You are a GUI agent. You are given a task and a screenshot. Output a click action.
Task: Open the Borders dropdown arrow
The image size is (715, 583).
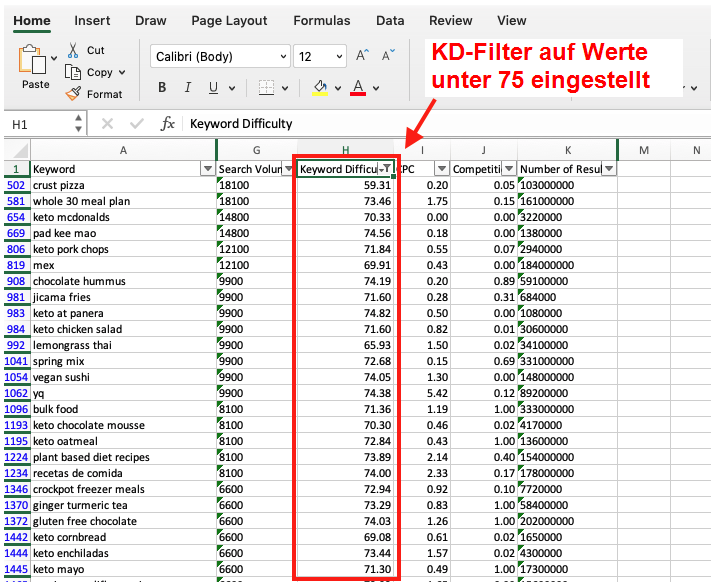(285, 88)
